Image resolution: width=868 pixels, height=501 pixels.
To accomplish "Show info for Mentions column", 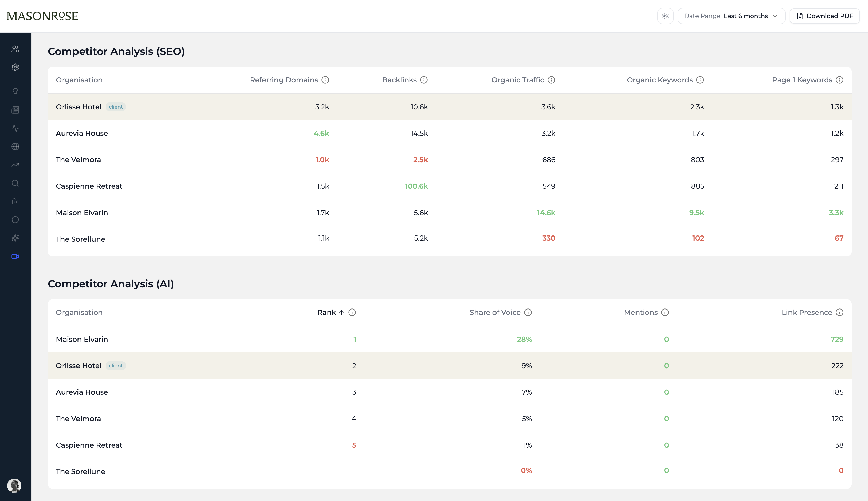I will (665, 312).
